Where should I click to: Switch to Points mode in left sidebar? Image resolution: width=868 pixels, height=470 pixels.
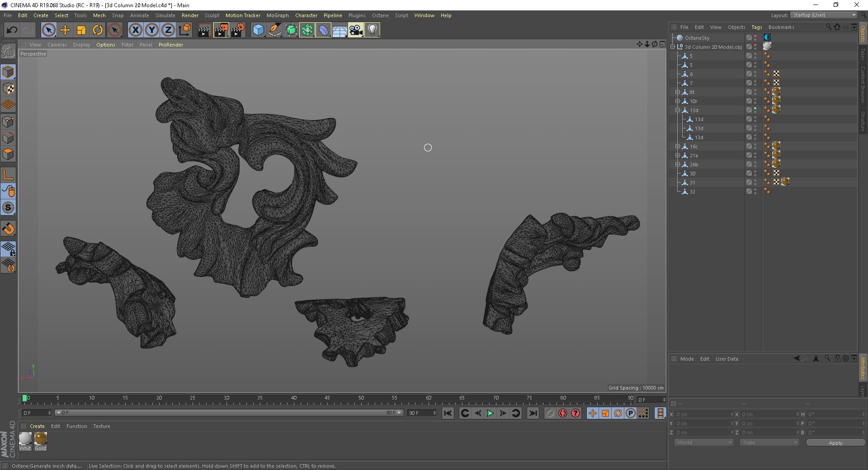(x=8, y=122)
